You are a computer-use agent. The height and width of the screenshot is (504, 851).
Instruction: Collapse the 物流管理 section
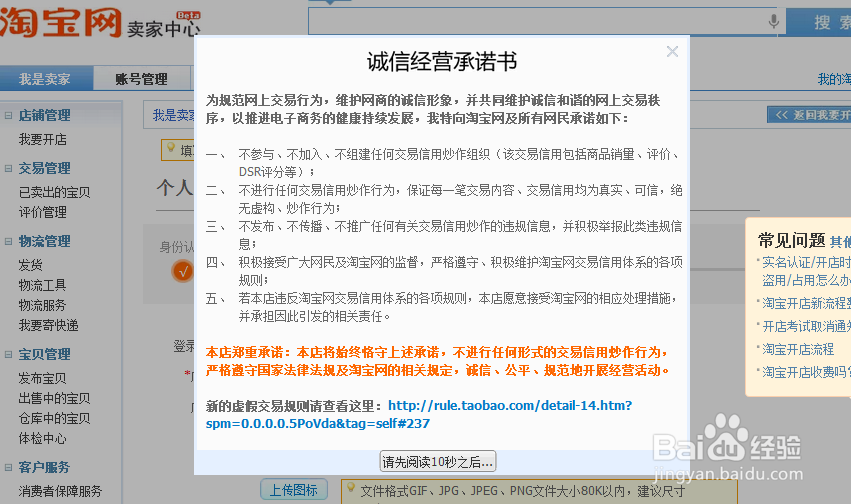(9, 241)
